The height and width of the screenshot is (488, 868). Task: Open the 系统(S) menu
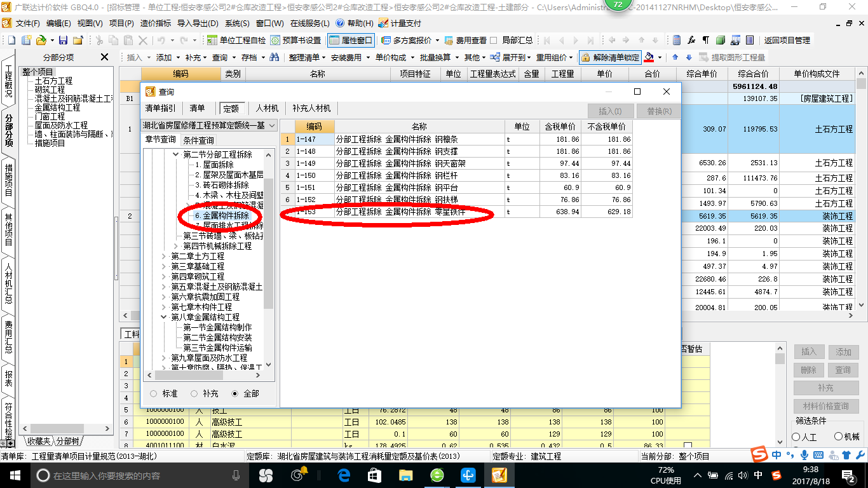coord(237,23)
